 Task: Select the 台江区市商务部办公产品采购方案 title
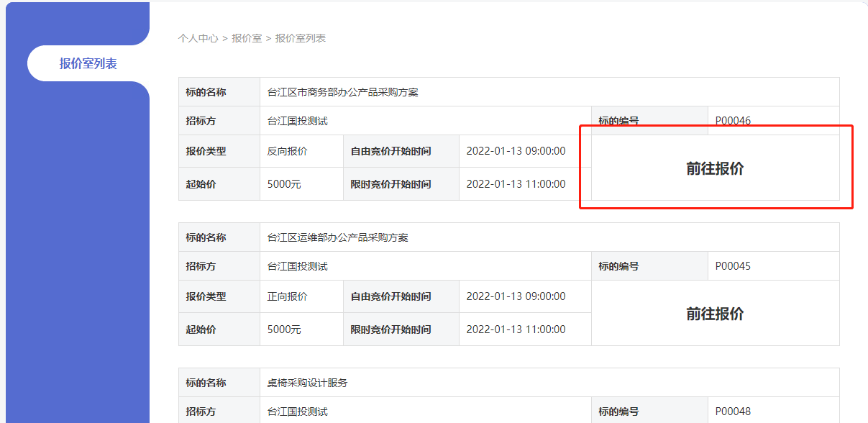click(x=342, y=92)
